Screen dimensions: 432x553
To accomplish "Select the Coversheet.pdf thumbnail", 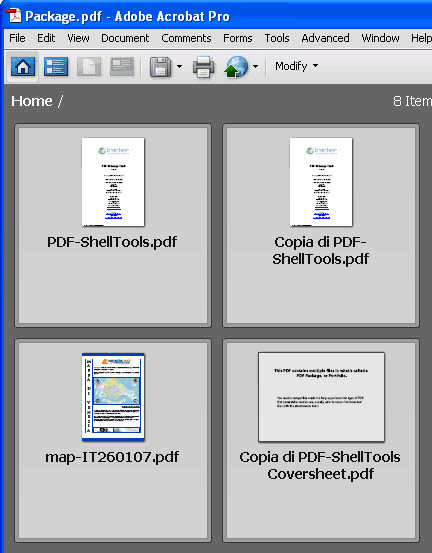I will click(321, 397).
